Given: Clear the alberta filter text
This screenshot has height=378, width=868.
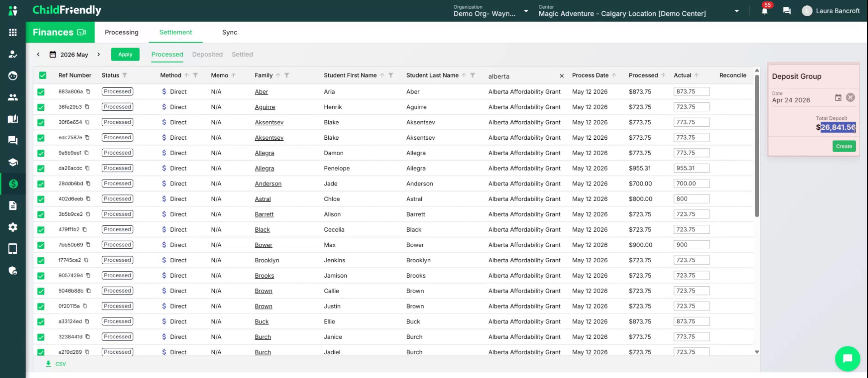Looking at the screenshot, I should click(562, 76).
